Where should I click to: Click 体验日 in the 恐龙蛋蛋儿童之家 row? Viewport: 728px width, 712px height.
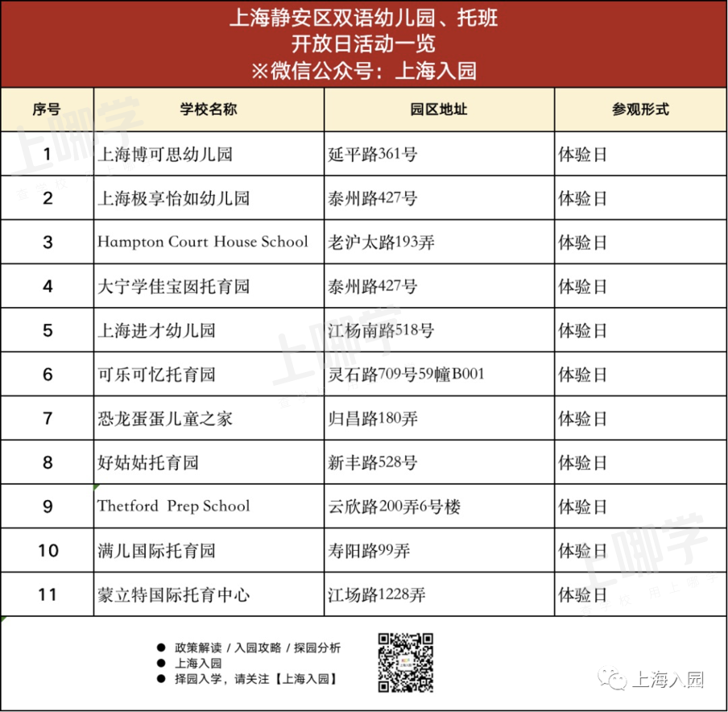582,419
